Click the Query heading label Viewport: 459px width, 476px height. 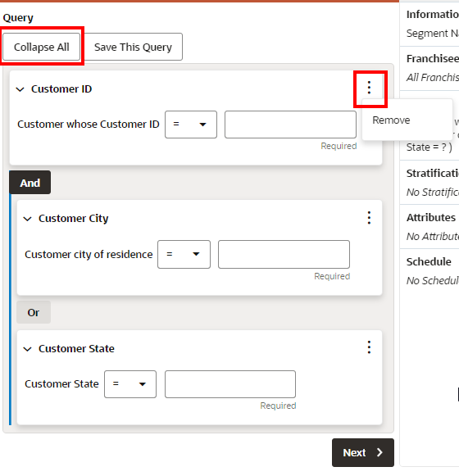tap(18, 18)
